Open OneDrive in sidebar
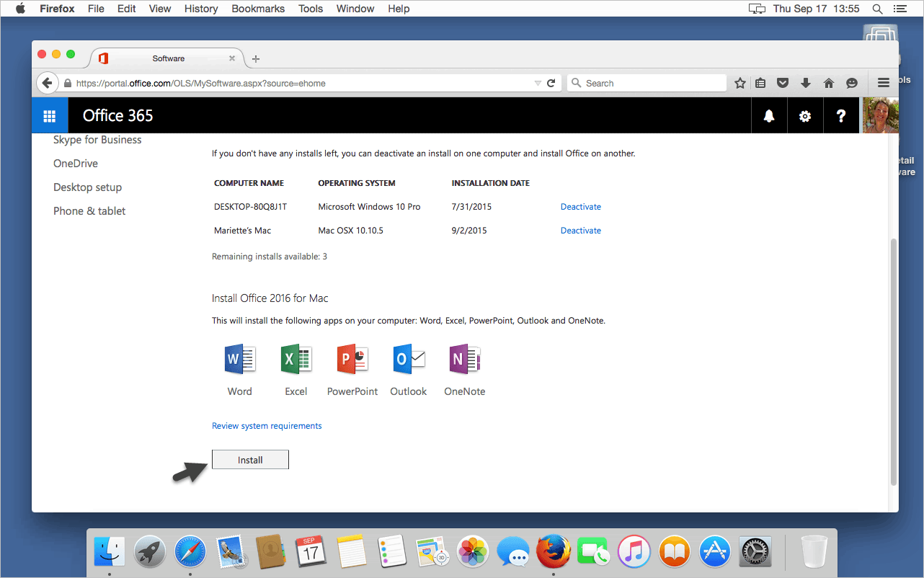Image resolution: width=924 pixels, height=578 pixels. click(x=76, y=164)
